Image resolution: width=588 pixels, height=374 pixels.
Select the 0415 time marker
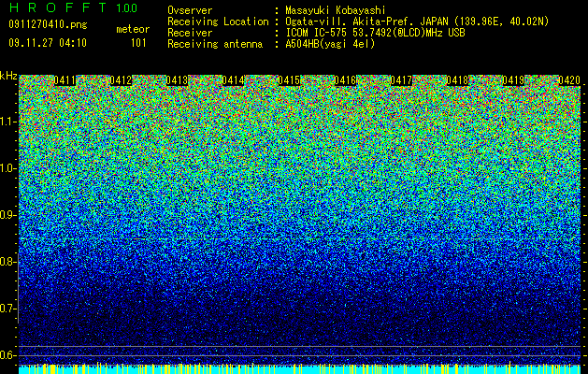tap(289, 80)
